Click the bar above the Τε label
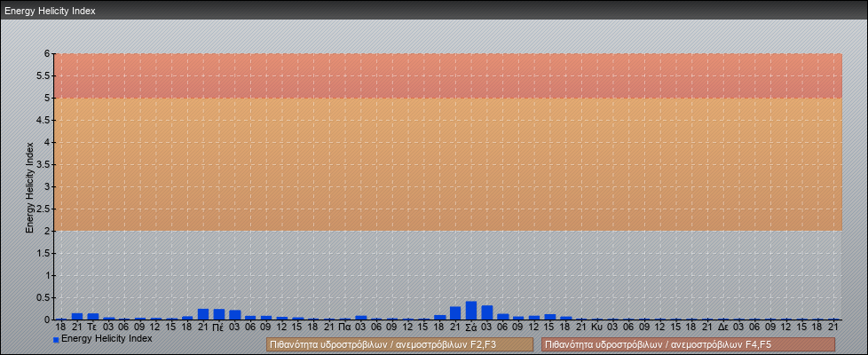This screenshot has width=868, height=355. 93,317
